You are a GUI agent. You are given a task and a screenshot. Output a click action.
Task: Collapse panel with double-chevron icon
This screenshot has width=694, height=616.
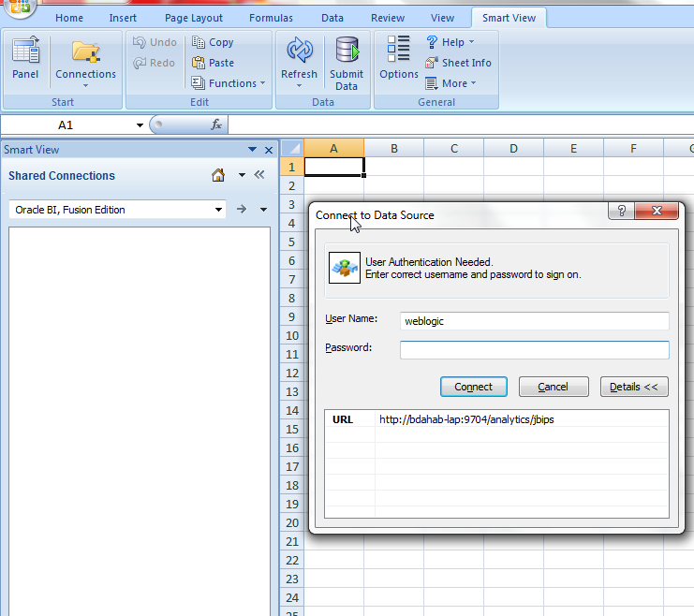click(x=259, y=175)
